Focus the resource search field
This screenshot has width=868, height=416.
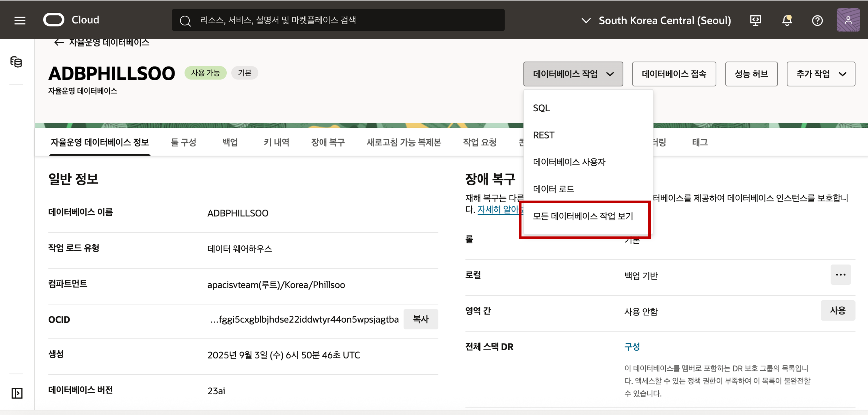[338, 20]
